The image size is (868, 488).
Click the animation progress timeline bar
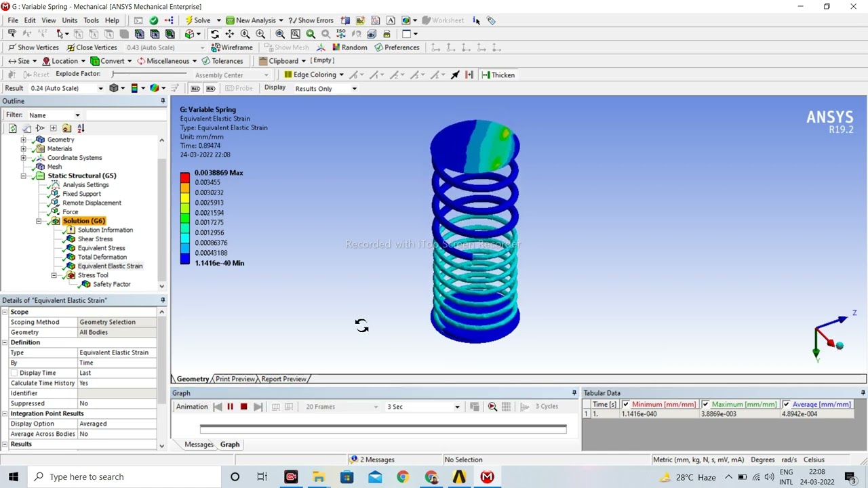tap(382, 429)
